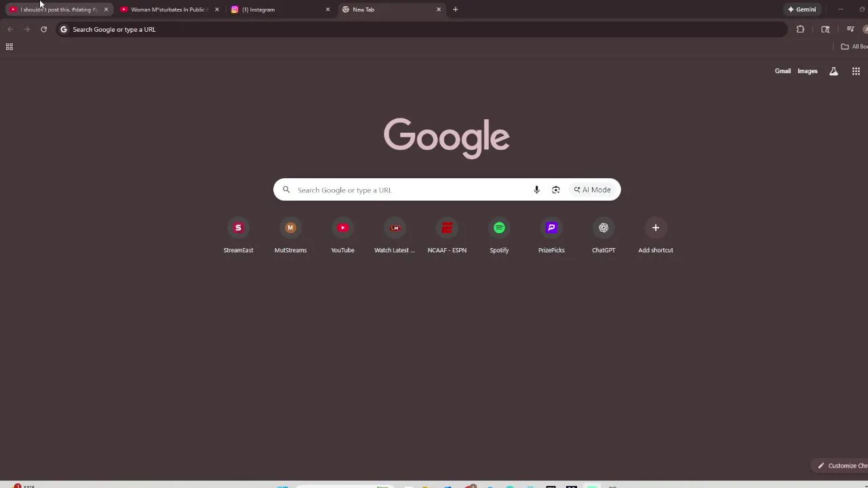Close the Instagram tab
This screenshot has height=488, width=868.
328,9
